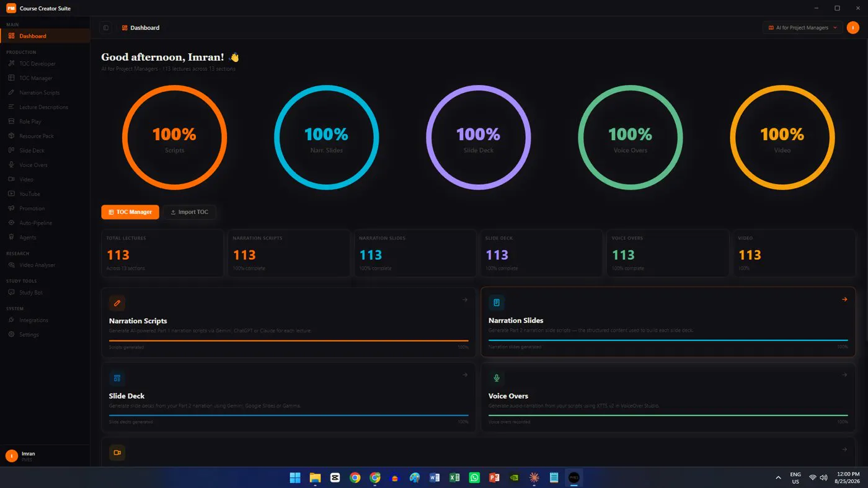Click the Slide Deck sidebar icon
868x488 pixels.
coord(12,151)
